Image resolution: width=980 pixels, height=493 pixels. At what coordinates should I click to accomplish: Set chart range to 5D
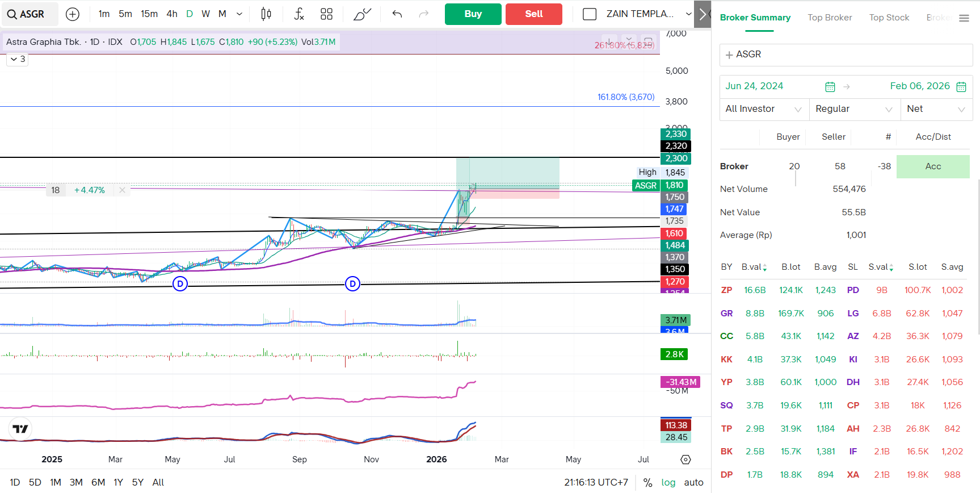[35, 483]
